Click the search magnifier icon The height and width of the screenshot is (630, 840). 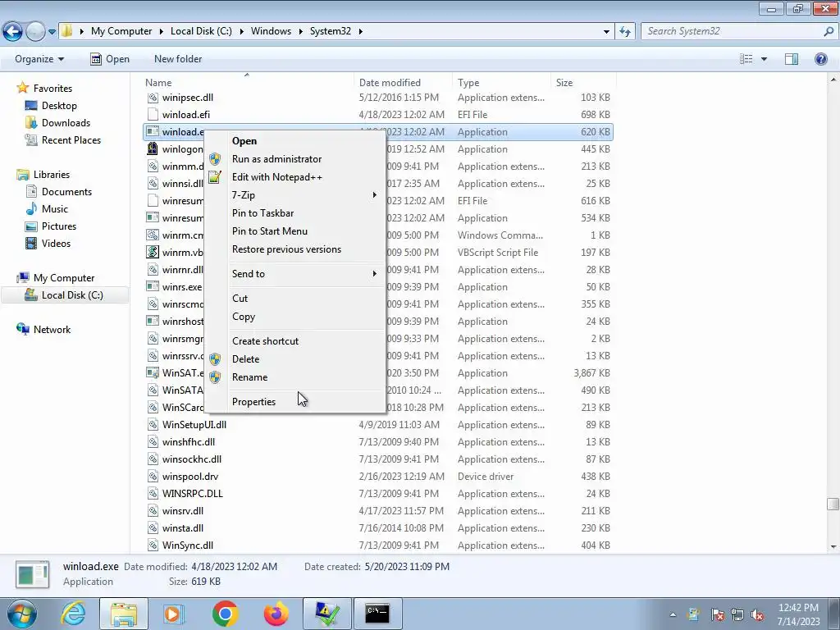tap(829, 31)
